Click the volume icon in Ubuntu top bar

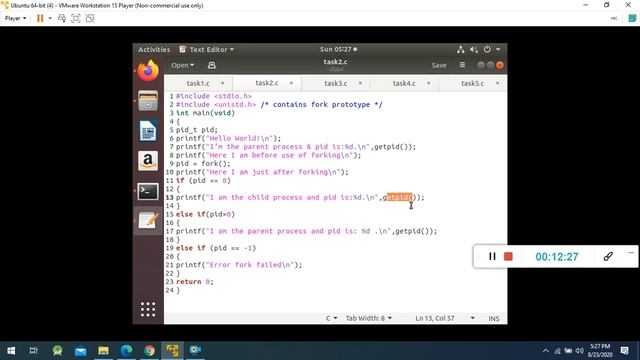(x=473, y=49)
